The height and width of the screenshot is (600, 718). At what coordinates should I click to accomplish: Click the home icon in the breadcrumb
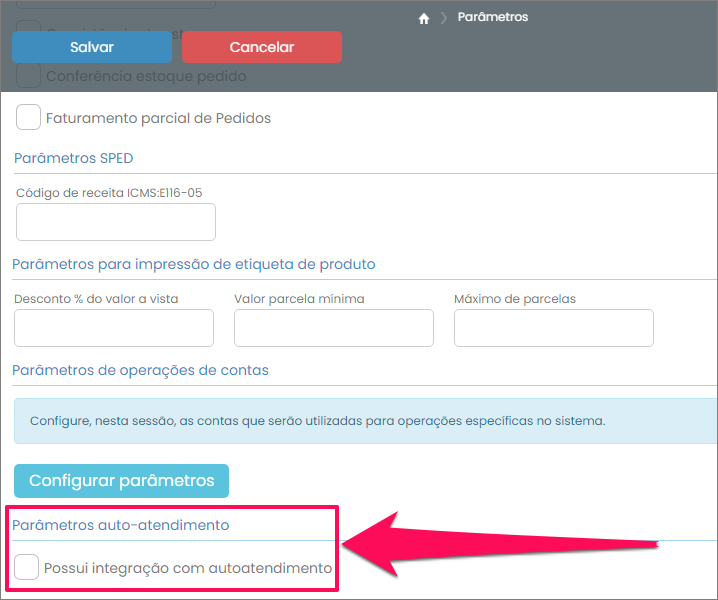[424, 18]
